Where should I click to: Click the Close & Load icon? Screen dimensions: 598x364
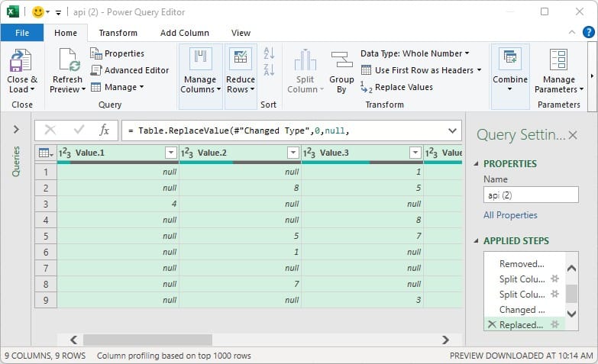click(x=21, y=60)
